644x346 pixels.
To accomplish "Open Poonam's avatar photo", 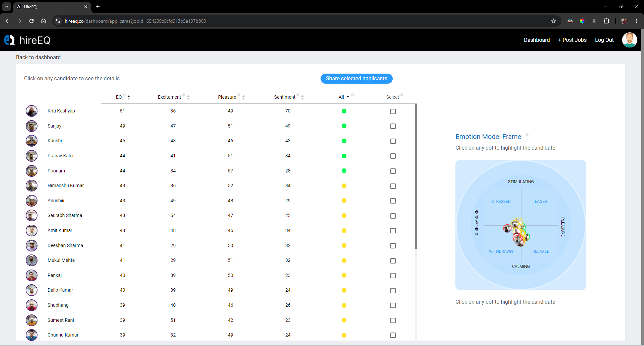I will coord(32,171).
